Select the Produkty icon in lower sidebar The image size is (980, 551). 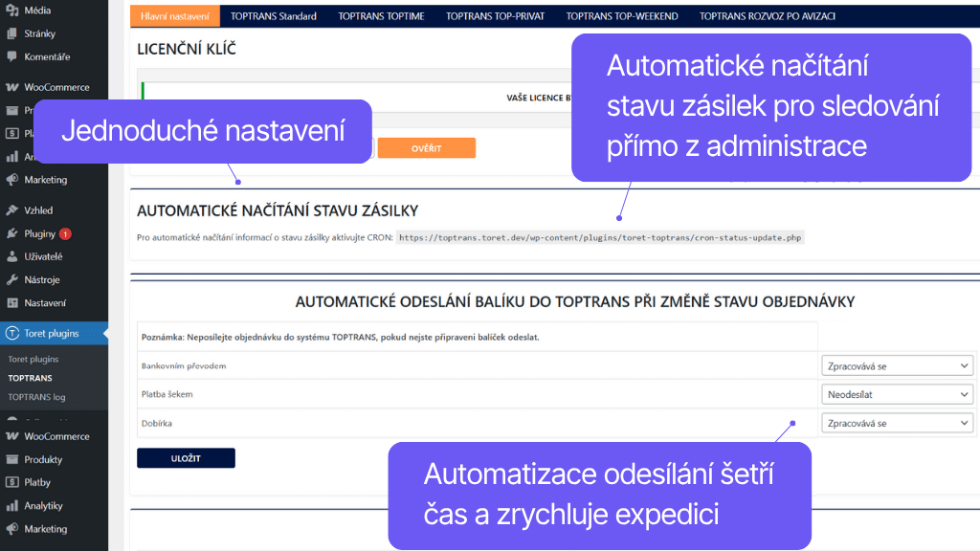pos(11,459)
